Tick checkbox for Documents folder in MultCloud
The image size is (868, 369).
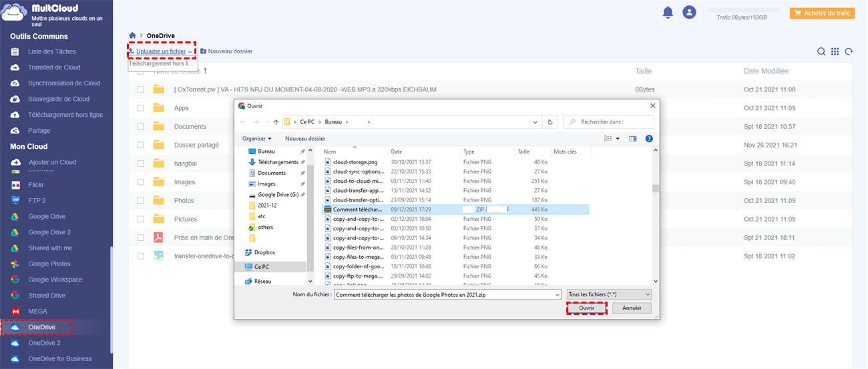point(141,127)
